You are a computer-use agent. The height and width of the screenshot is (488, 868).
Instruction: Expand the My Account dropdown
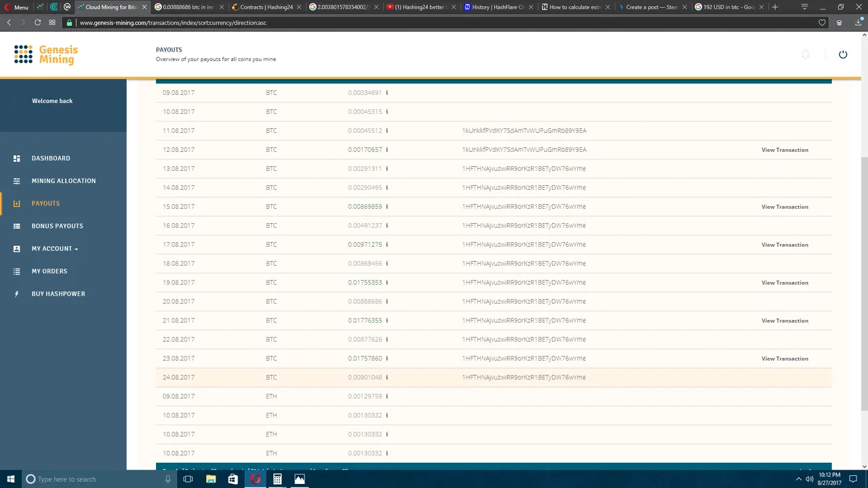coord(54,249)
